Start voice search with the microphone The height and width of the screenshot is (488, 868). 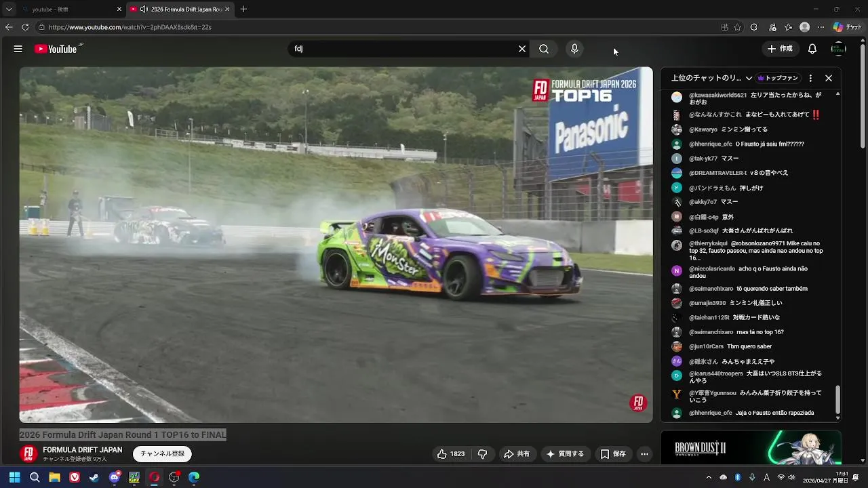click(x=574, y=49)
